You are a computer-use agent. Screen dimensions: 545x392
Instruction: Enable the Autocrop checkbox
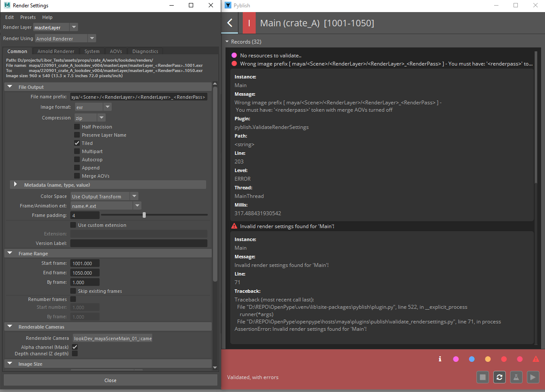click(77, 160)
